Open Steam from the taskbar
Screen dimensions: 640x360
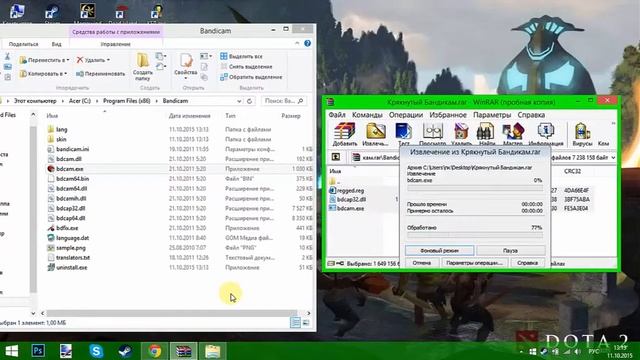tap(125, 351)
